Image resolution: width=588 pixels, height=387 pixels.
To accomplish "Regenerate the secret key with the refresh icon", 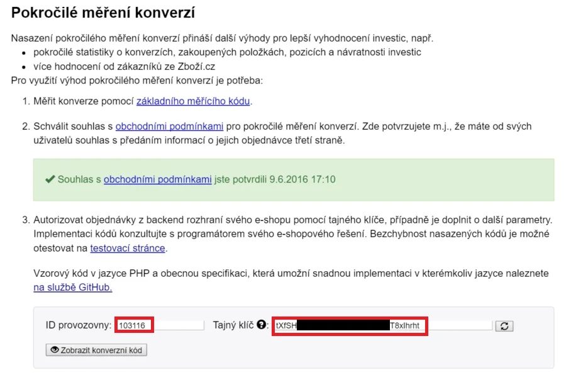I will pyautogui.click(x=504, y=326).
